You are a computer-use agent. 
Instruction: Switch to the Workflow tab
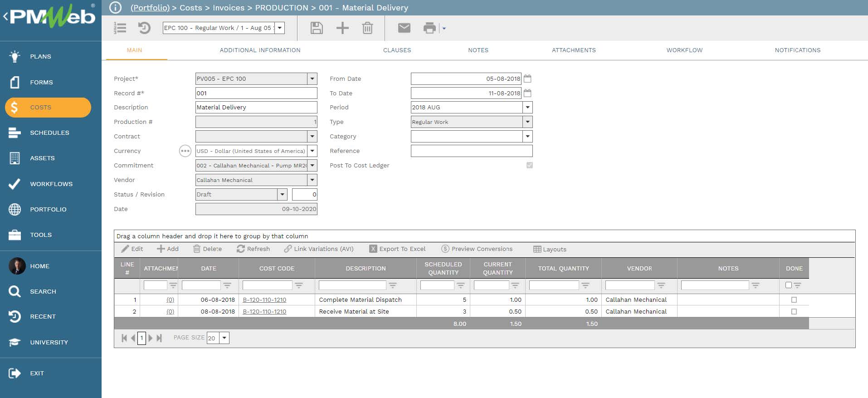[684, 50]
